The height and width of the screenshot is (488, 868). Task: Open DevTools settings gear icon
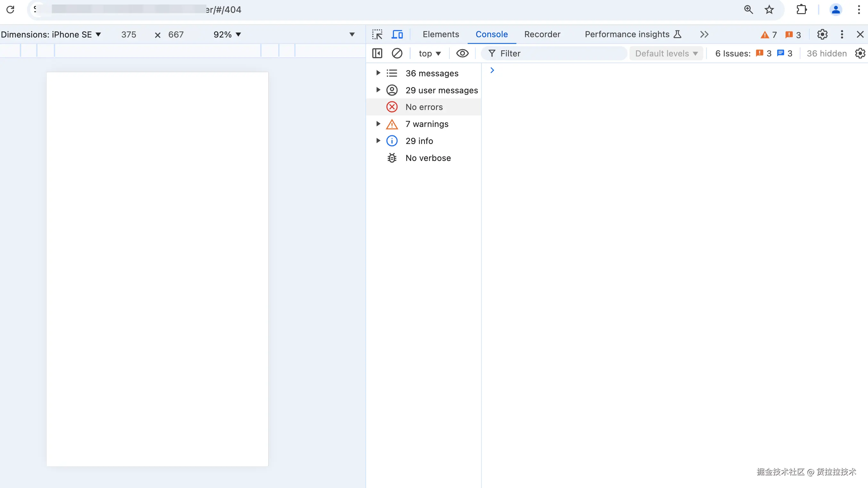822,34
